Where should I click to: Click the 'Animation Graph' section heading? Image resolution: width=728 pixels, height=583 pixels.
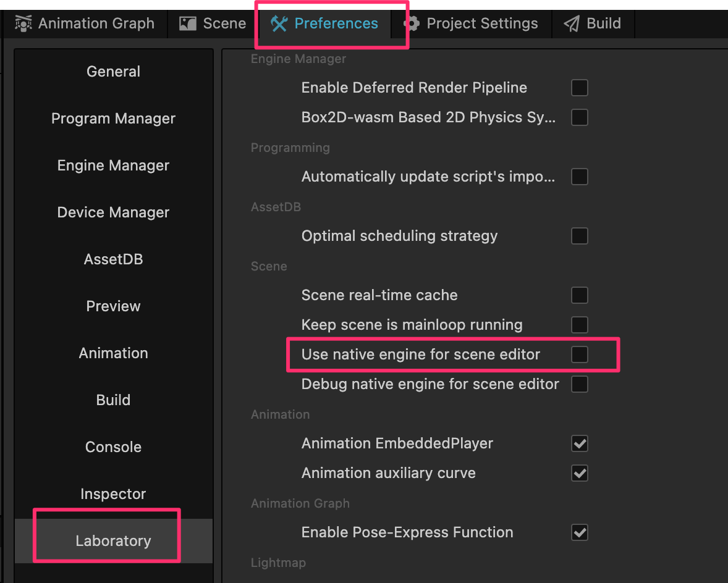[x=300, y=503]
